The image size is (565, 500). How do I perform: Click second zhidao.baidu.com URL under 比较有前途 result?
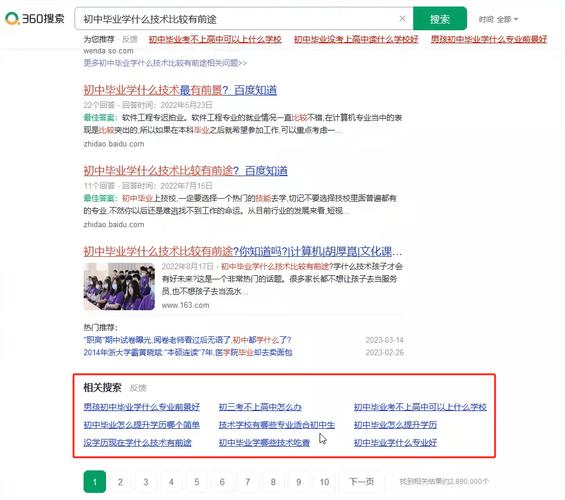[x=114, y=224]
